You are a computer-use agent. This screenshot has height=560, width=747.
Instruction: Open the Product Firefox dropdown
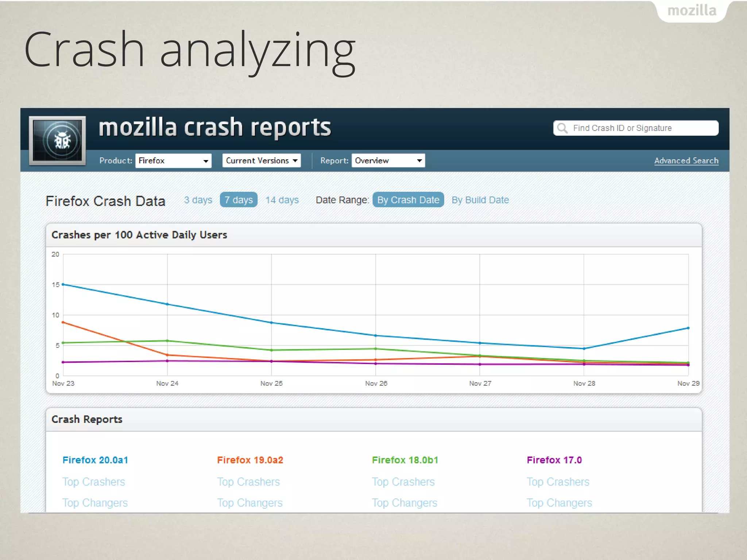pos(173,161)
